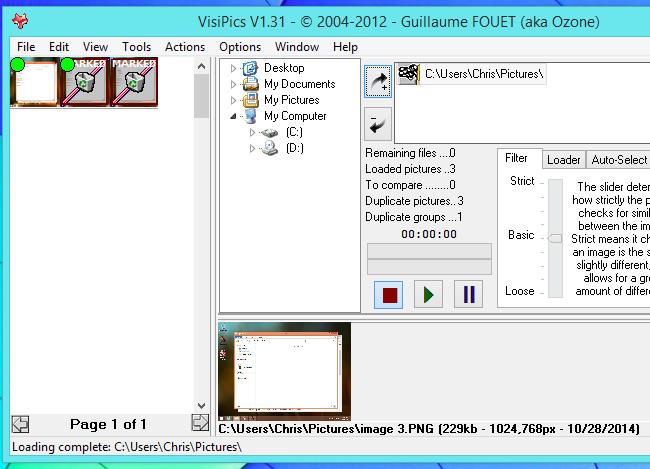
Task: Click the My Pictures folder icon
Action: [250, 100]
